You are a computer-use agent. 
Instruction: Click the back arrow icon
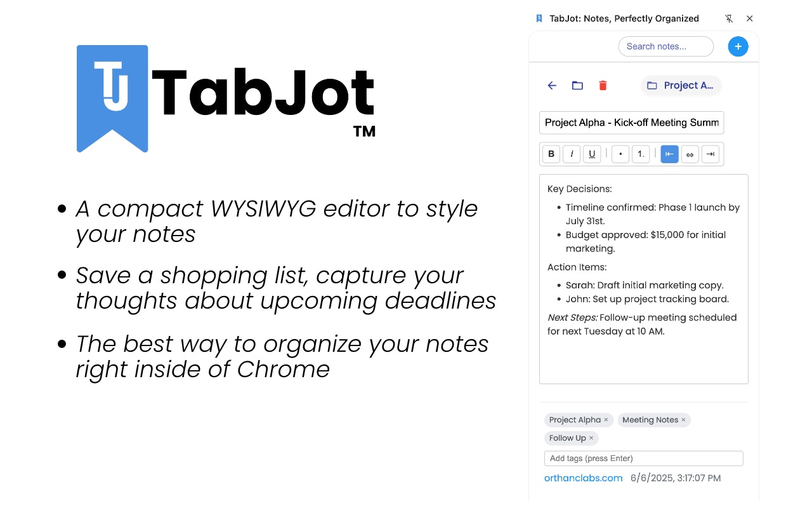coord(552,86)
